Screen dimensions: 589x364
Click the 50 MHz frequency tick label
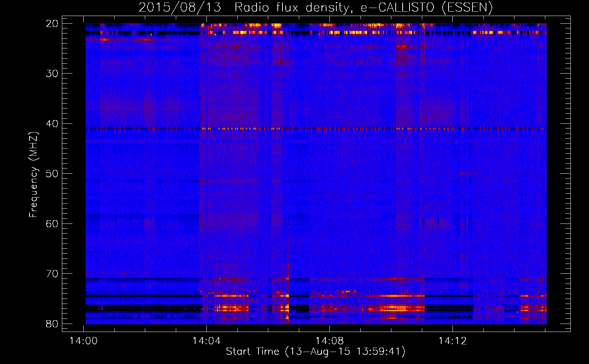(x=52, y=174)
